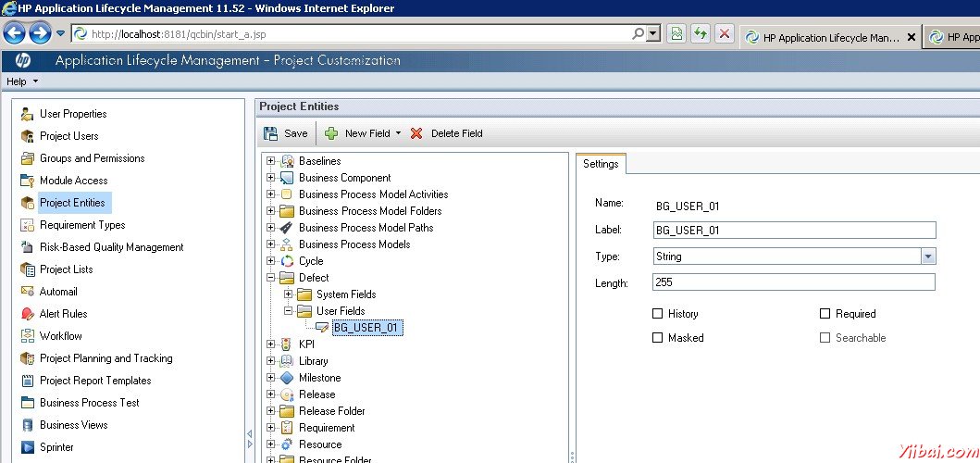The width and height of the screenshot is (980, 463).
Task: Select BG_USER_01 field in tree
Action: tap(367, 328)
